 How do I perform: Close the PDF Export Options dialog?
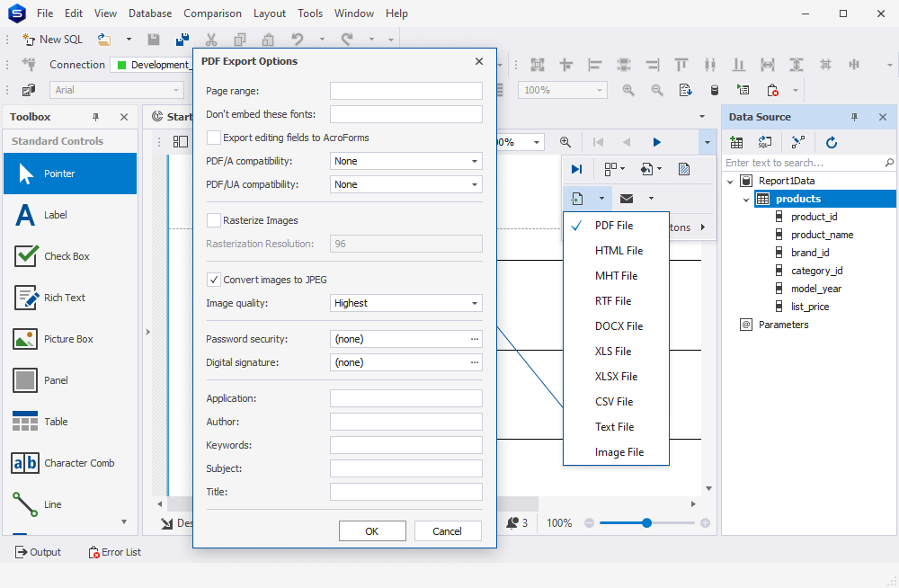point(479,61)
